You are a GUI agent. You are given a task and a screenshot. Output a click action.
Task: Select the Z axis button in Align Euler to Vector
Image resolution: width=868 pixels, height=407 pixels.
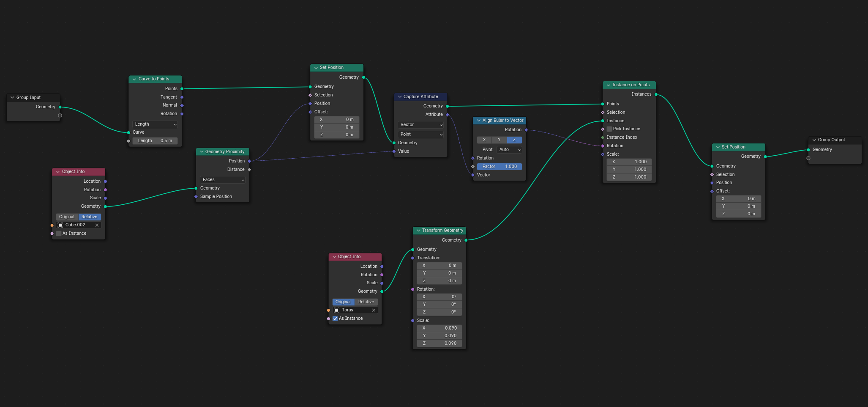(x=514, y=140)
